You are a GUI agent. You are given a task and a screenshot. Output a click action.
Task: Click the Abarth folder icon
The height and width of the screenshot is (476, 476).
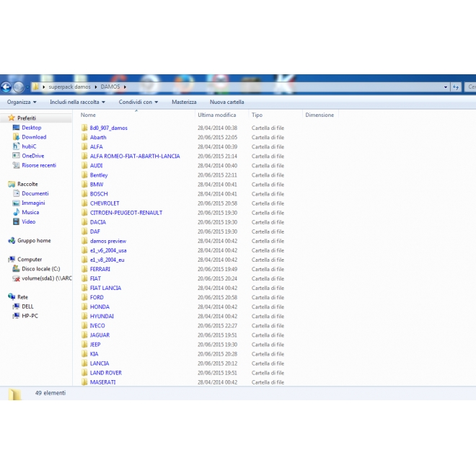point(84,137)
